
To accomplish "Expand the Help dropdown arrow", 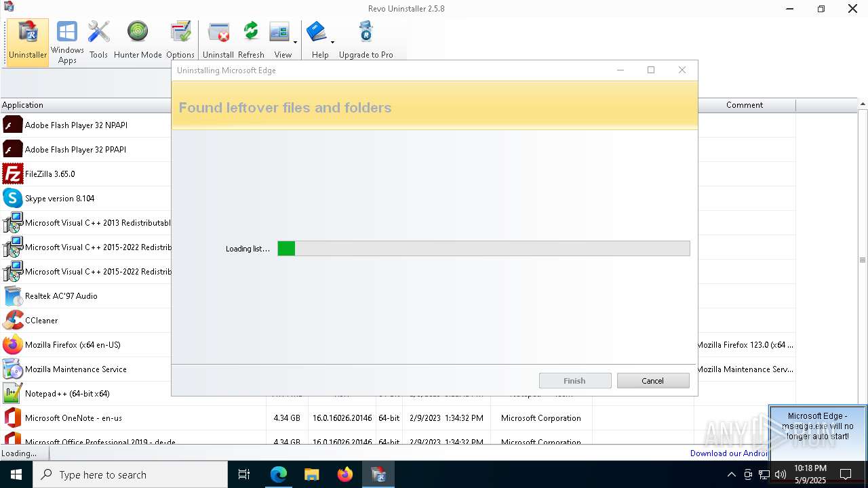I will coord(332,42).
